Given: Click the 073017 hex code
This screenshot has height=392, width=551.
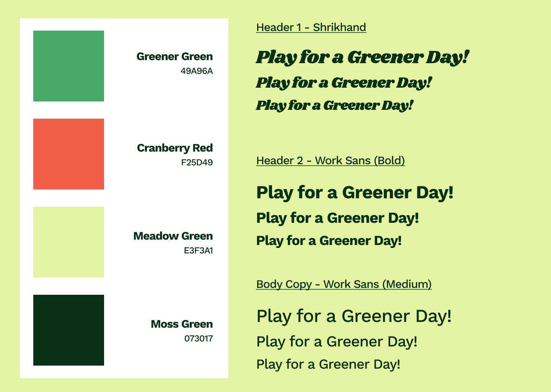Looking at the screenshot, I should [x=199, y=339].
